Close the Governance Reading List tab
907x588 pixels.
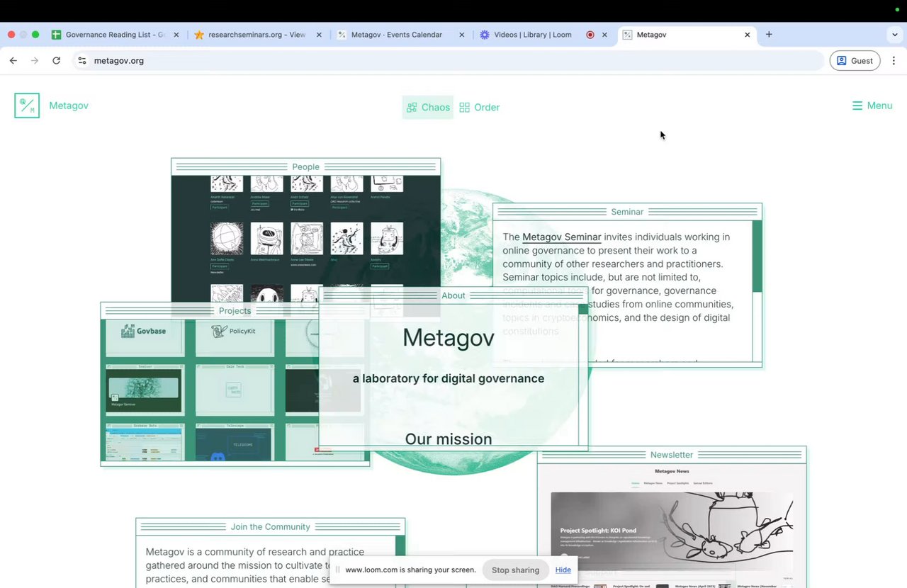point(176,35)
